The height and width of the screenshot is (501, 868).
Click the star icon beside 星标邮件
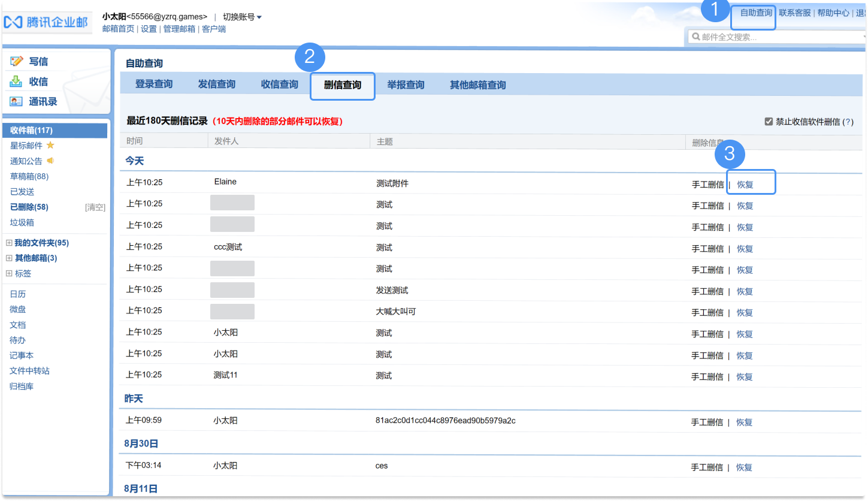point(50,145)
